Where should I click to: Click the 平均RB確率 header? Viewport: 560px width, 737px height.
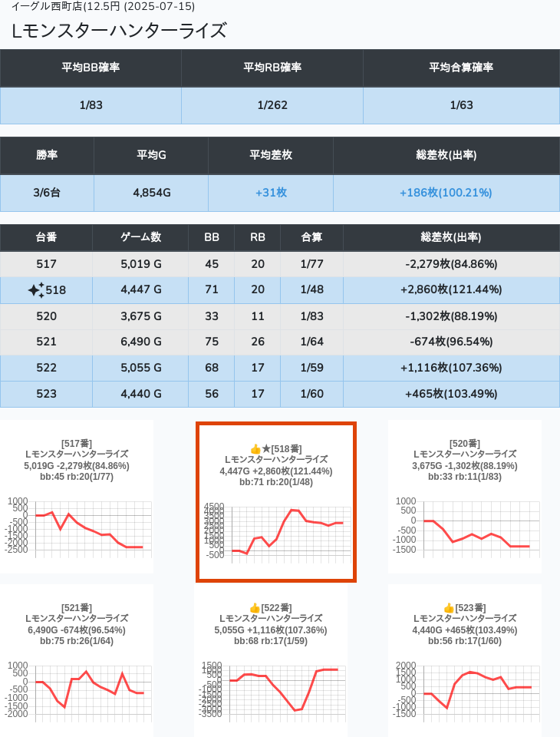point(272,68)
